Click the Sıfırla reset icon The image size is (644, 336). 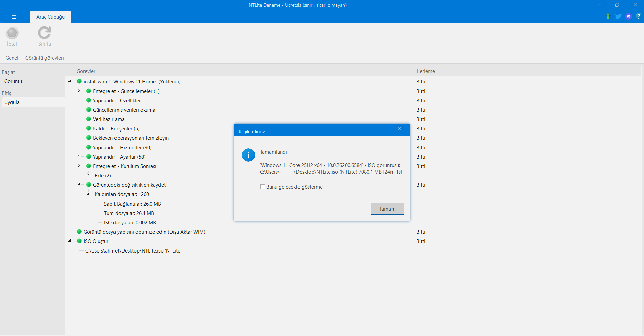[x=44, y=33]
